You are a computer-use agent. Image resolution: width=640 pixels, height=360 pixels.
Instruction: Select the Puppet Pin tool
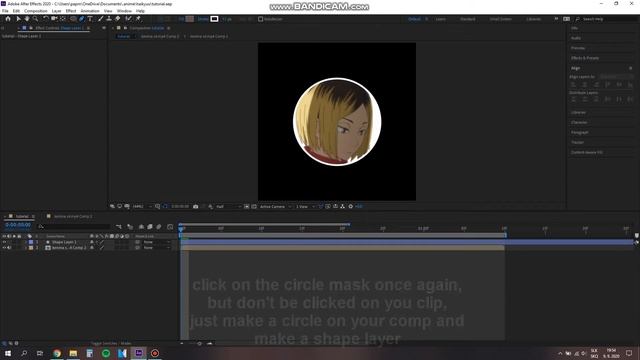pos(138,19)
